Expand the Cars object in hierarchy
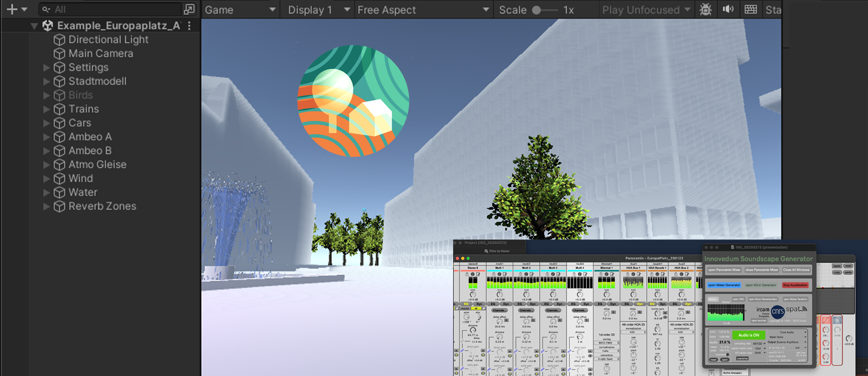868x376 pixels. (47, 123)
